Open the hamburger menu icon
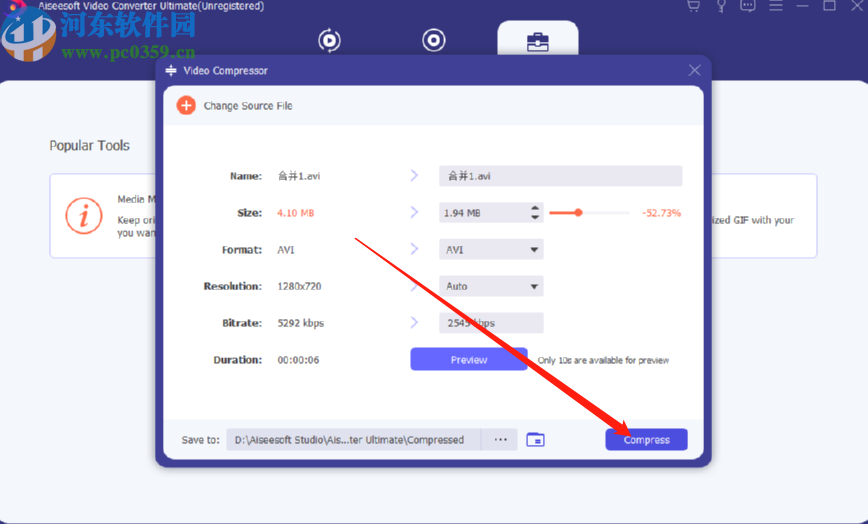 coord(776,6)
